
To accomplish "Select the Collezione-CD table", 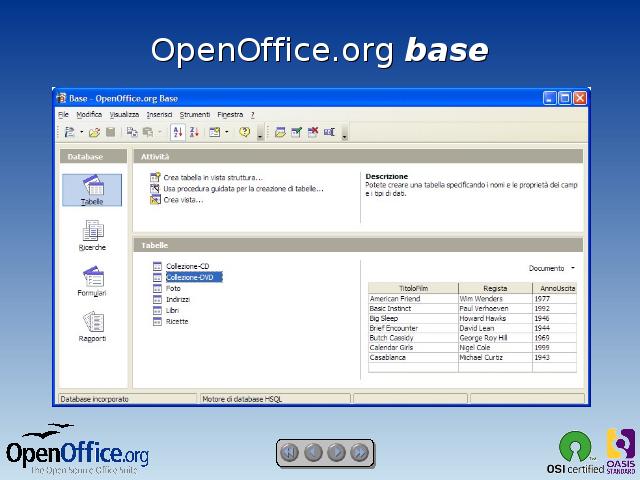I will pyautogui.click(x=187, y=266).
